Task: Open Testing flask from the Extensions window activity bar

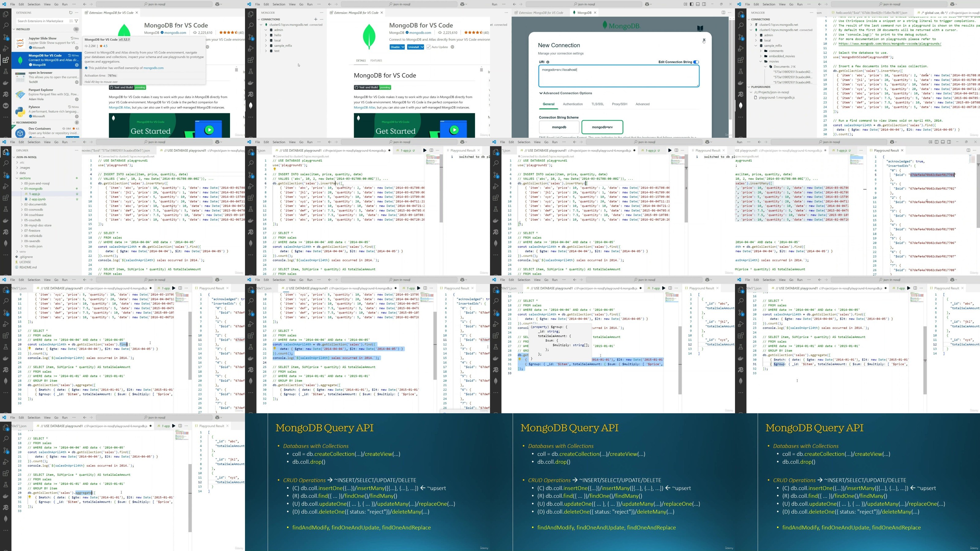Action: point(6,71)
